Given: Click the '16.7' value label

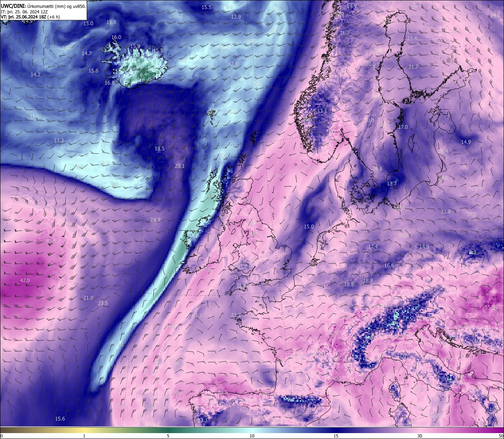Looking at the screenshot, I should 345,33.
